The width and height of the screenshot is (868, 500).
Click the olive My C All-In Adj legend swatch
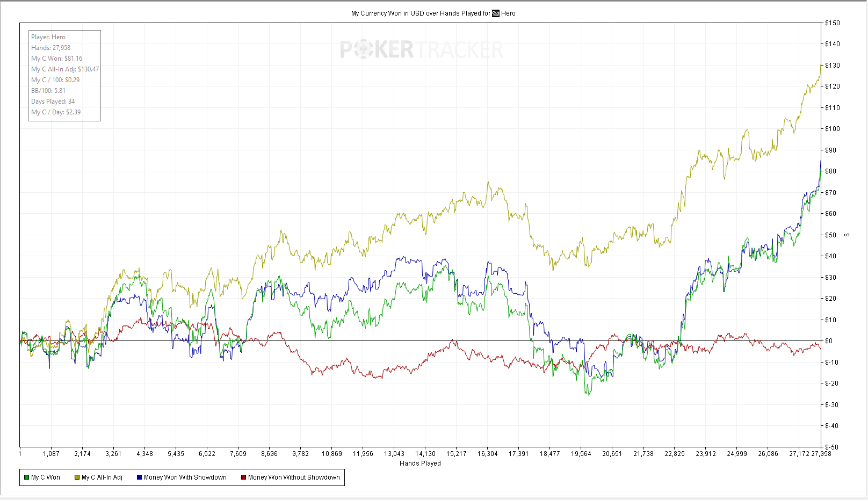(x=77, y=477)
